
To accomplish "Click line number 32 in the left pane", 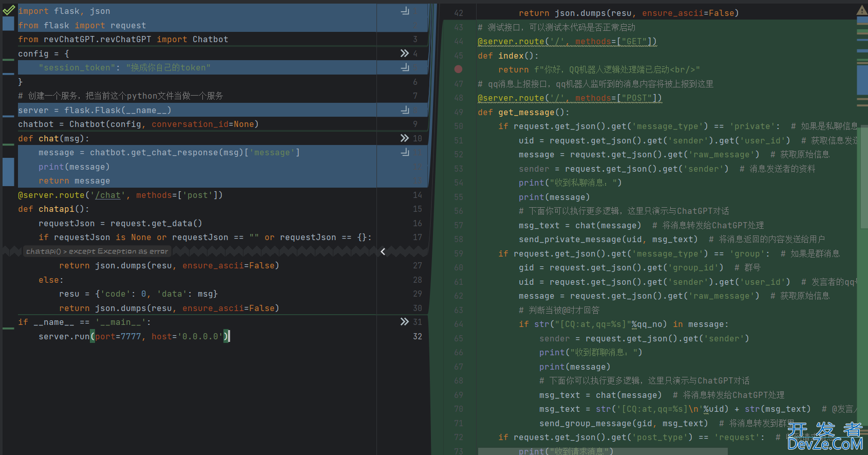I will 418,336.
